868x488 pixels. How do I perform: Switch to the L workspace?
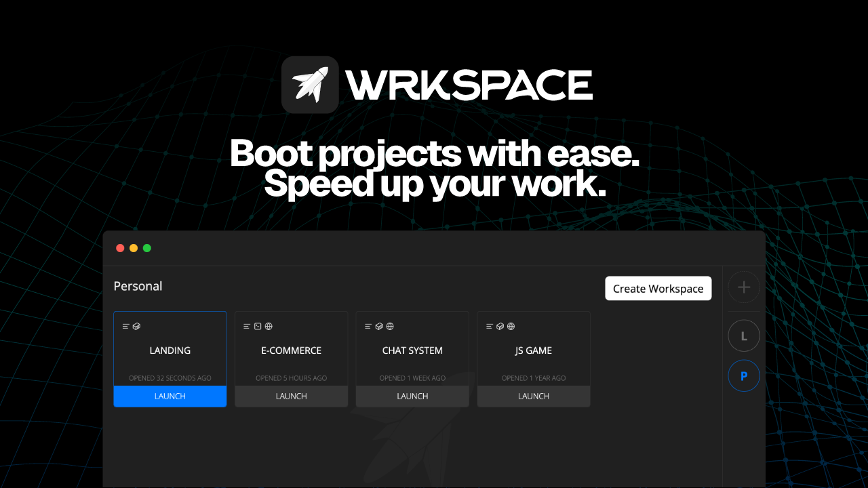pos(744,335)
